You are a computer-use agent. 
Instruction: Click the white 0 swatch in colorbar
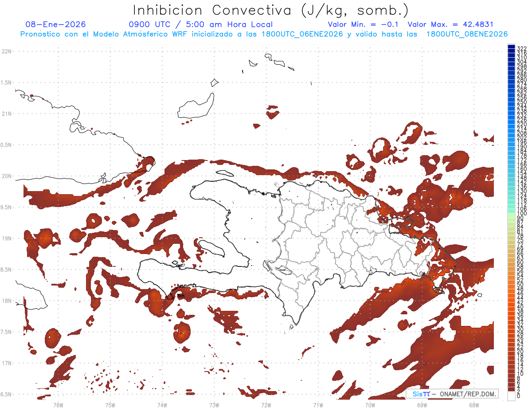[511, 396]
